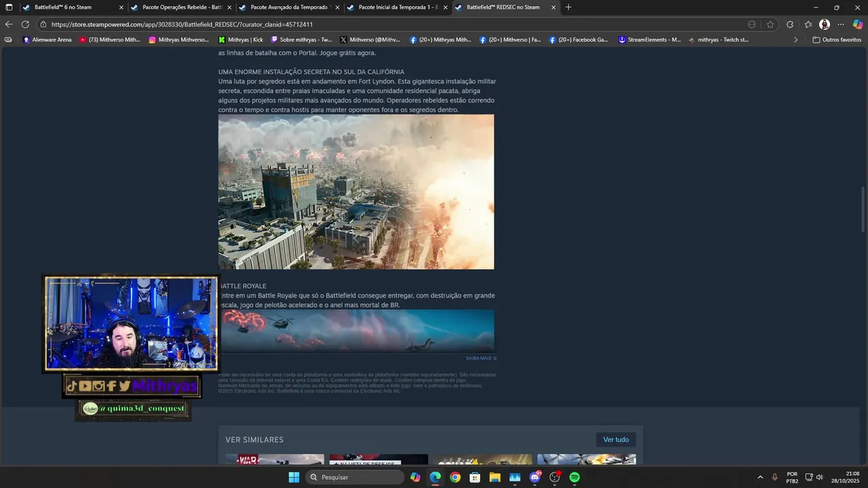Viewport: 868px width, 488px height.
Task: Open Microsoft Store from the taskbar
Action: [475, 477]
